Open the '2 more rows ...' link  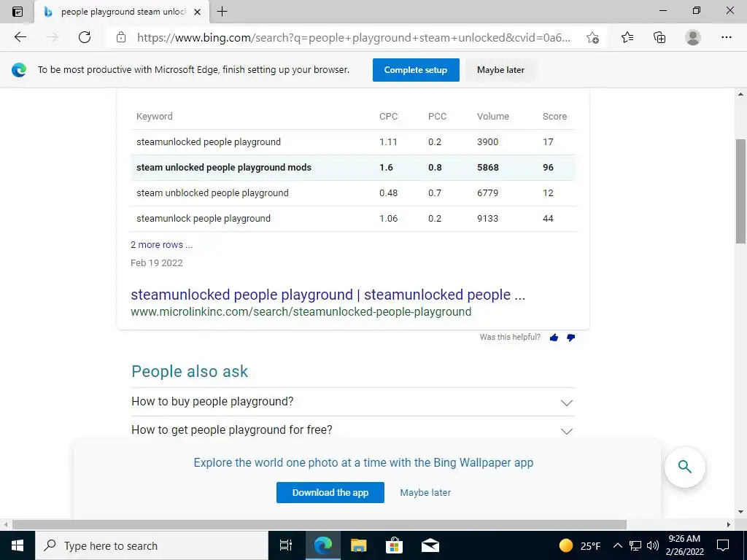(161, 245)
